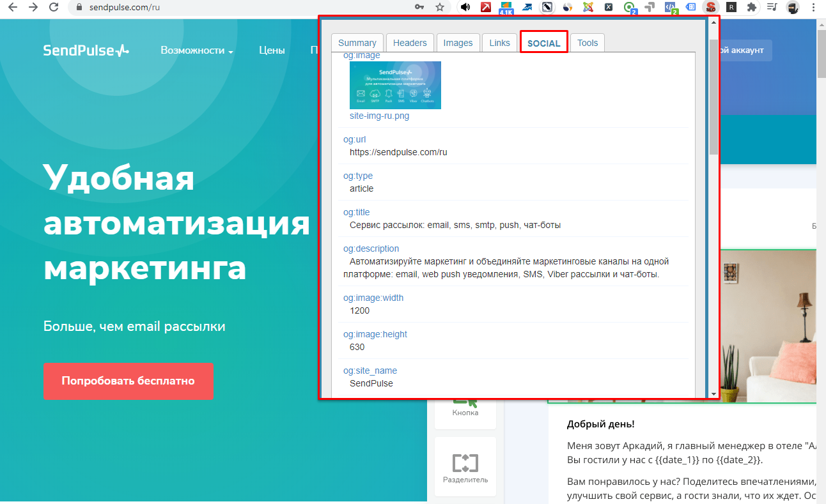Image resolution: width=826 pixels, height=504 pixels.
Task: Click the Попробовать бесплатно button
Action: click(128, 381)
